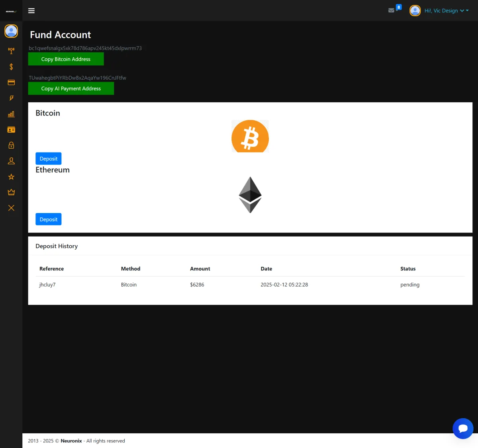Viewport: 478px width, 448px height.
Task: Click the Amount column header
Action: [200, 269]
